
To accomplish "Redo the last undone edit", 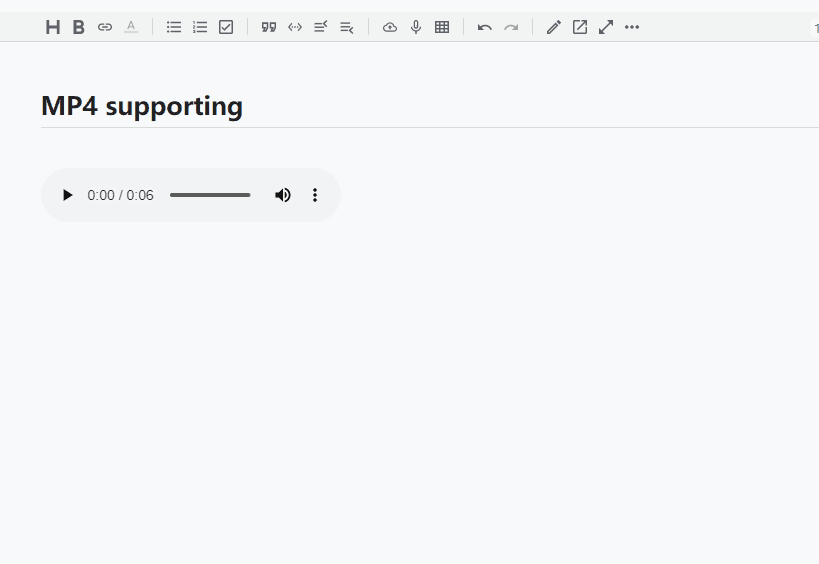I will point(511,27).
